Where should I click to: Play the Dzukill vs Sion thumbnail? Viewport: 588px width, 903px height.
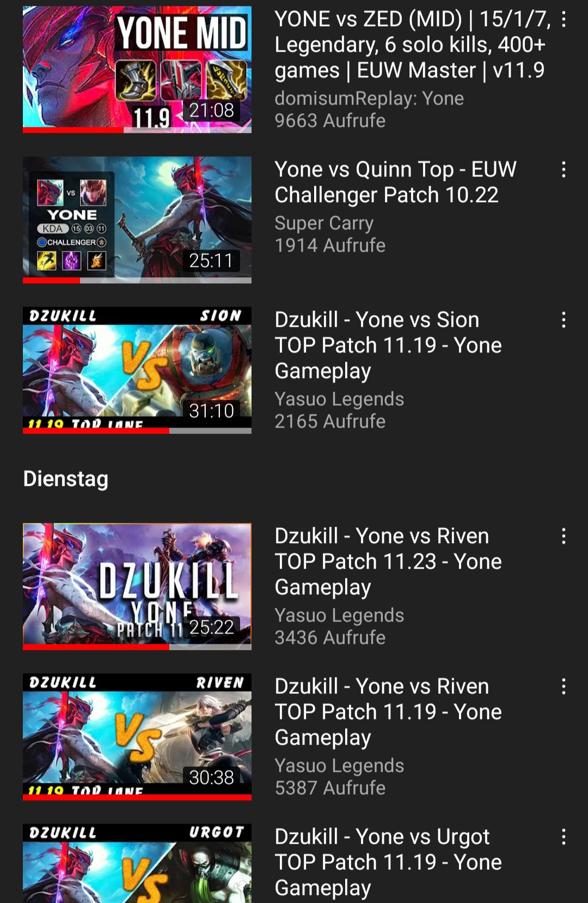point(137,370)
